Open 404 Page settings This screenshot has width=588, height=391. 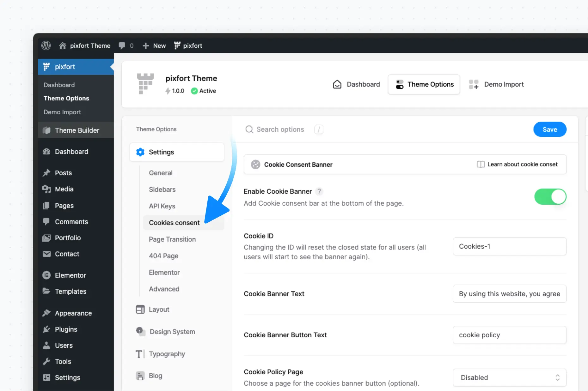tap(163, 256)
